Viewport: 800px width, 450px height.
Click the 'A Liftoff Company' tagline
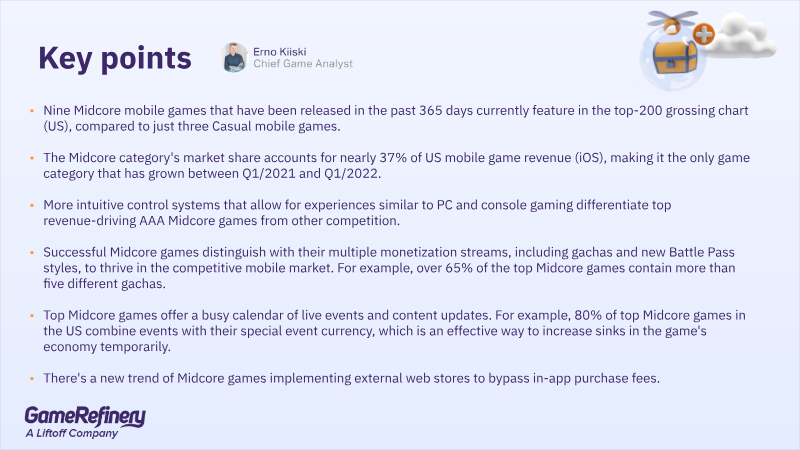(x=72, y=434)
